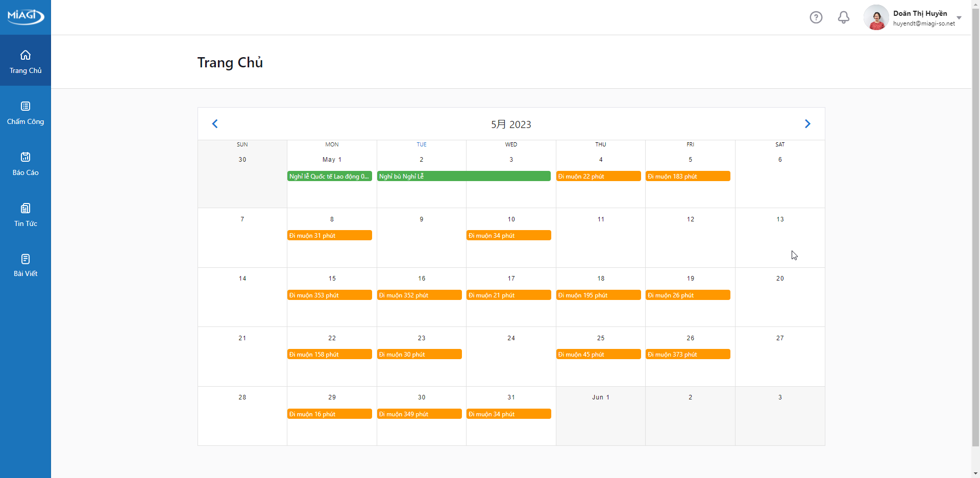Open the help question mark icon
The height and width of the screenshot is (478, 980).
[x=816, y=17]
